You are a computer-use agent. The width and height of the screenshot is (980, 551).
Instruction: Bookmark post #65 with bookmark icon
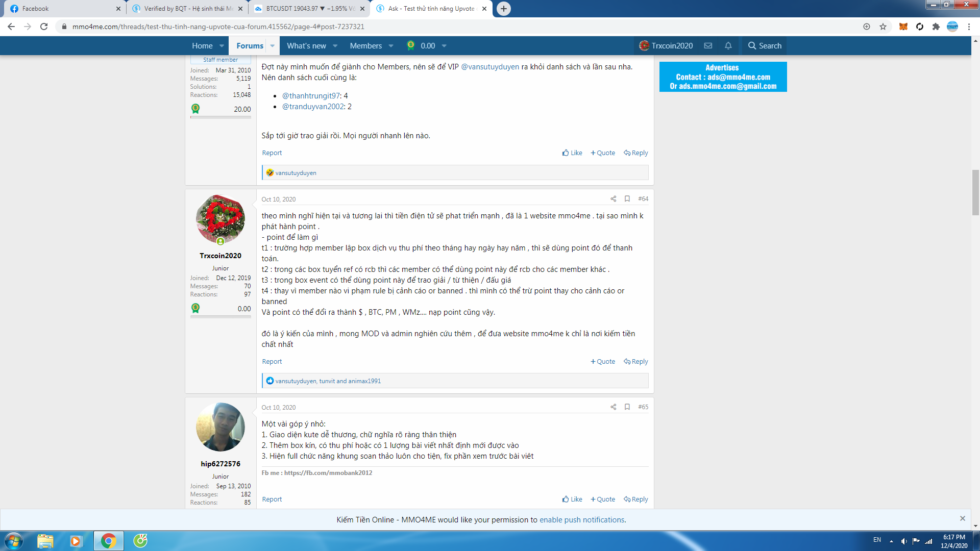pos(627,407)
